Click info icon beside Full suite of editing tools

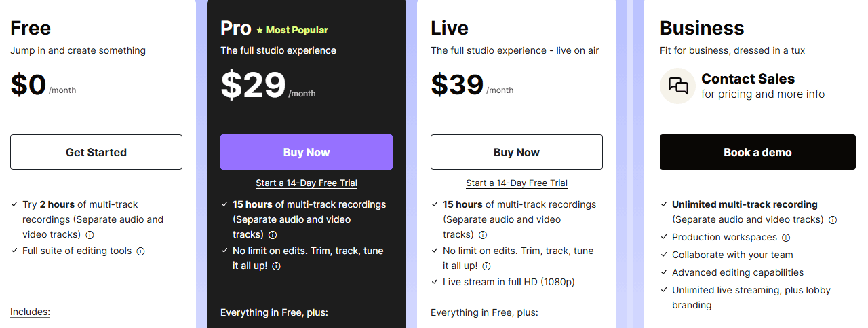(x=140, y=251)
